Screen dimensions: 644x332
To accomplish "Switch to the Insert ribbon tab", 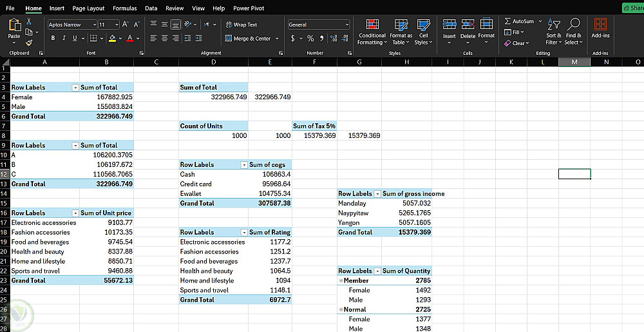I will tap(57, 8).
